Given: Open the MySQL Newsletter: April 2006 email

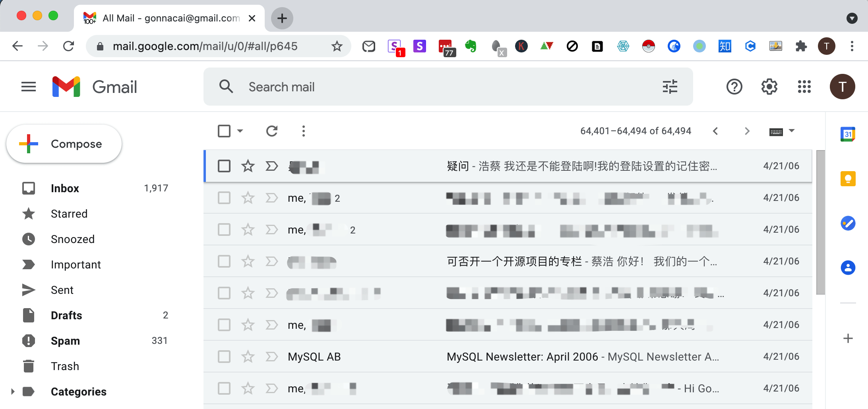Looking at the screenshot, I should [508, 357].
